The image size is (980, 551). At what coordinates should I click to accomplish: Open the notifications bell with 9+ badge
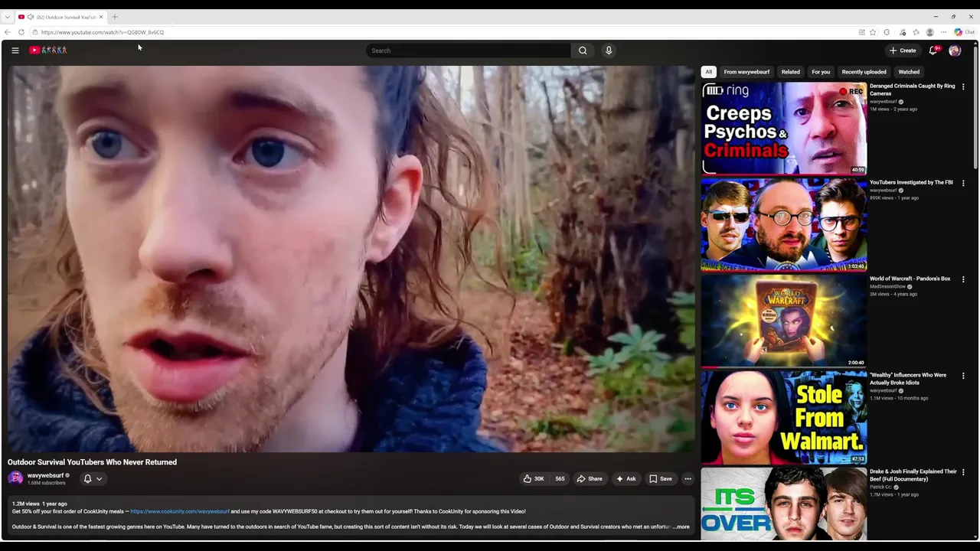(x=933, y=51)
